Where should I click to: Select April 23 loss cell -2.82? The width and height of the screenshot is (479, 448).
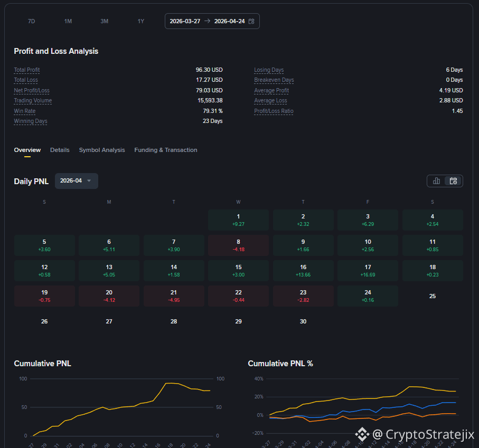pyautogui.click(x=303, y=296)
